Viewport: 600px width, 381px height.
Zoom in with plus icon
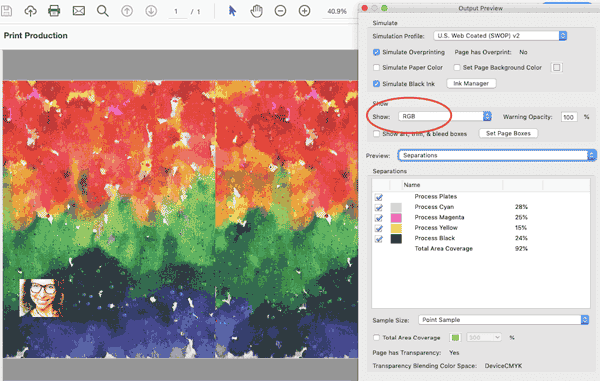(x=305, y=11)
